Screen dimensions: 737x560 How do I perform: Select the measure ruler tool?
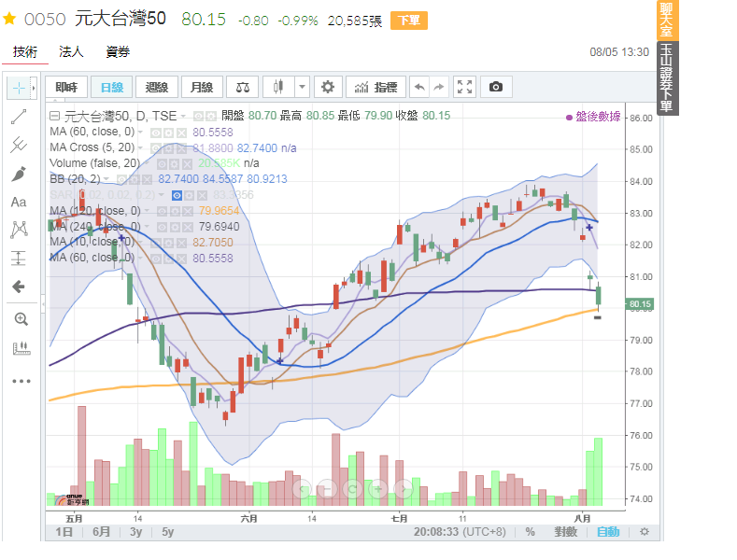[21, 348]
